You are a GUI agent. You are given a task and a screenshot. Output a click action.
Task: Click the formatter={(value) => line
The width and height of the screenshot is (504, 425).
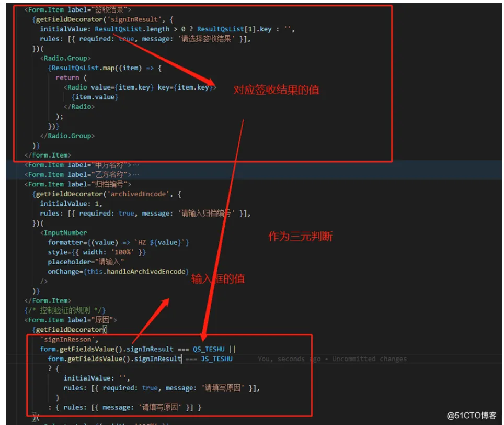coord(118,242)
